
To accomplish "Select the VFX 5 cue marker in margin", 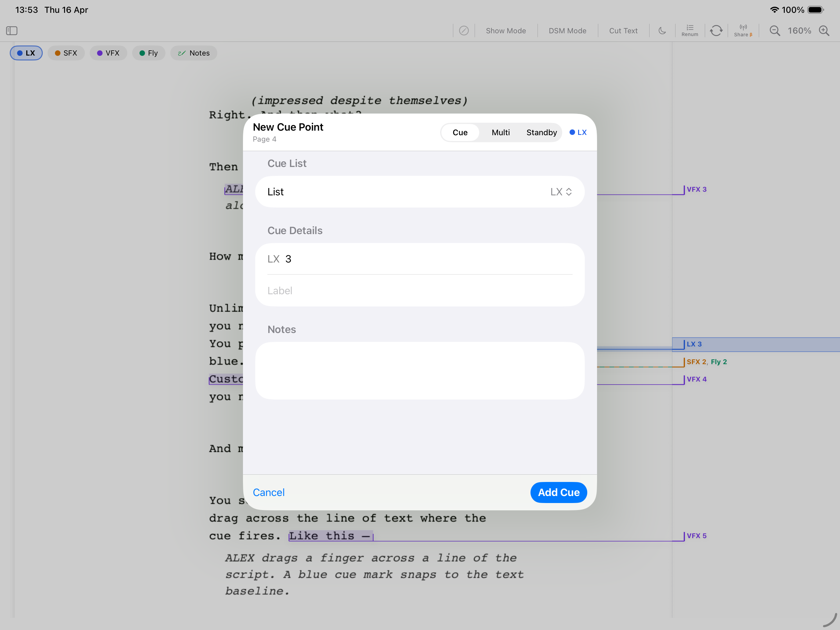I will (696, 535).
